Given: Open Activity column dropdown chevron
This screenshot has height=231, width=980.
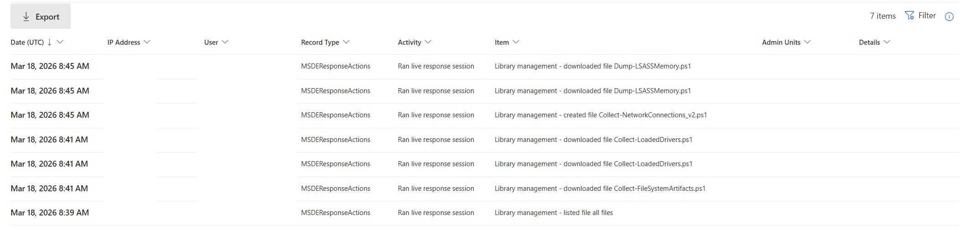Looking at the screenshot, I should coord(428,42).
